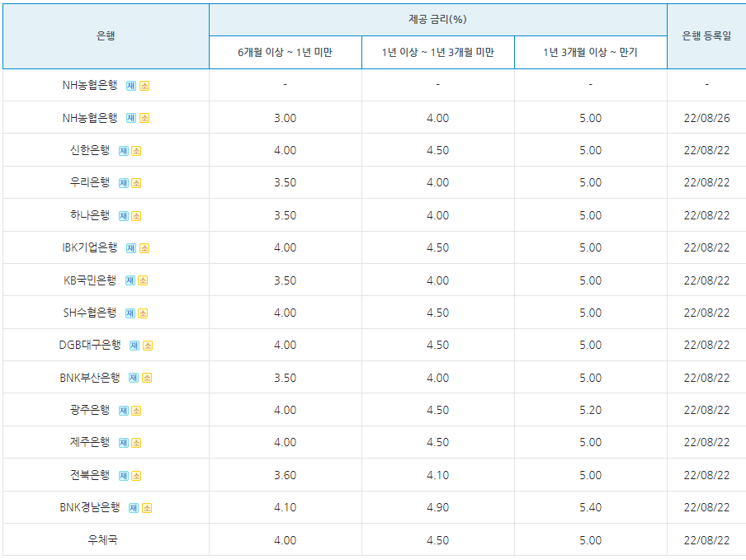
Task: Click the 3.00 rate for NH농협은행
Action: point(285,119)
